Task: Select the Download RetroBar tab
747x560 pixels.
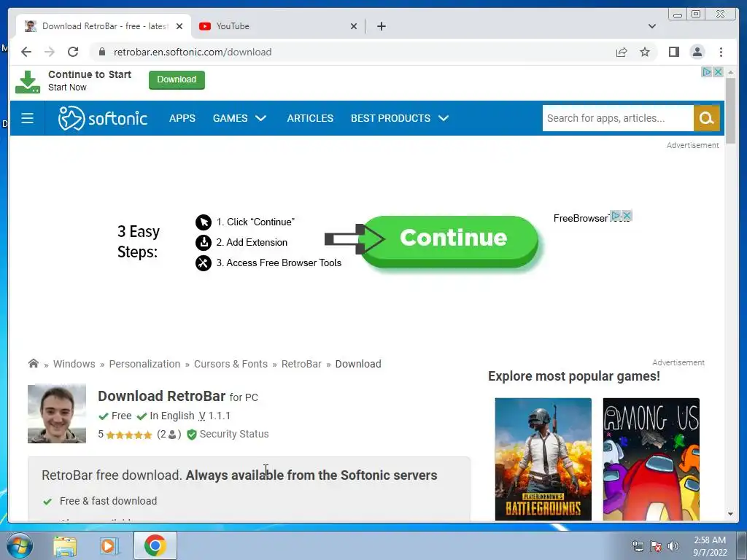Action: (104, 26)
